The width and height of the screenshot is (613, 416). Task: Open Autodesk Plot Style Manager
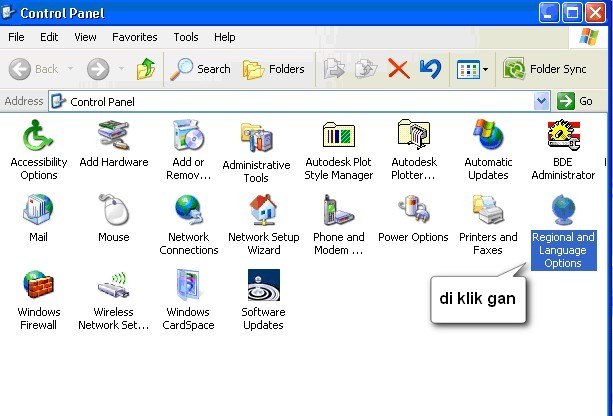pyautogui.click(x=338, y=135)
